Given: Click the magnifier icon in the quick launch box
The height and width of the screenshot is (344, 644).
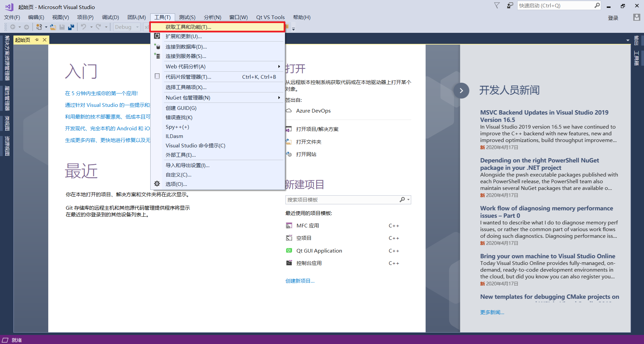Looking at the screenshot, I should [597, 5].
